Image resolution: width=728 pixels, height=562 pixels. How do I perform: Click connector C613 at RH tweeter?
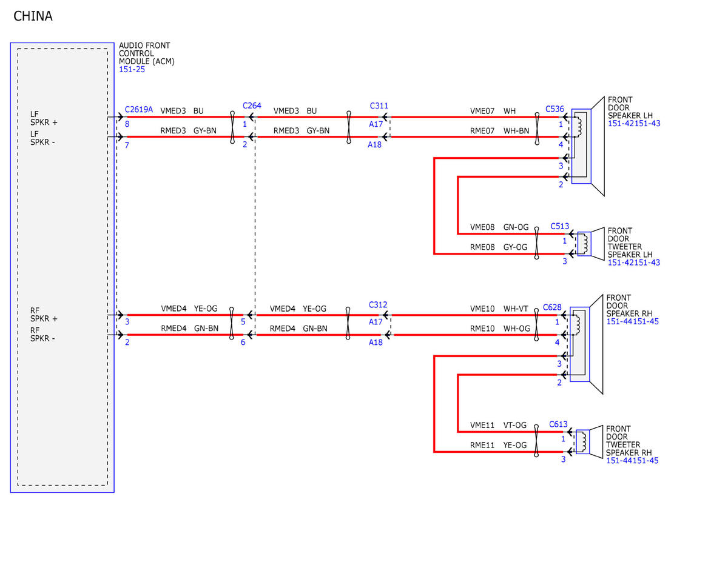[x=559, y=424]
